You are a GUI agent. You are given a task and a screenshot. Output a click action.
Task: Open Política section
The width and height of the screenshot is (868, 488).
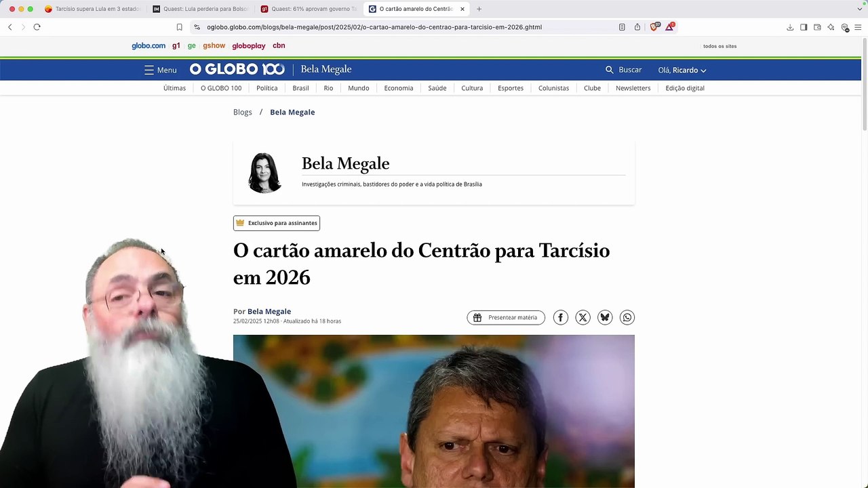[x=267, y=88]
